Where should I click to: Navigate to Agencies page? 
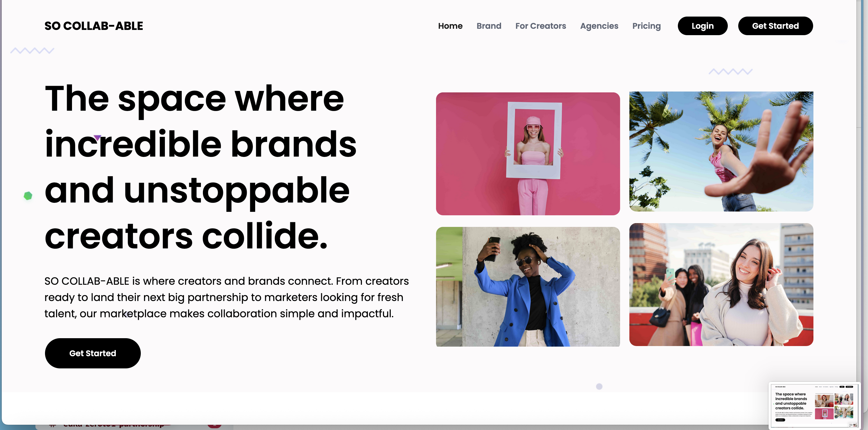[x=599, y=26]
